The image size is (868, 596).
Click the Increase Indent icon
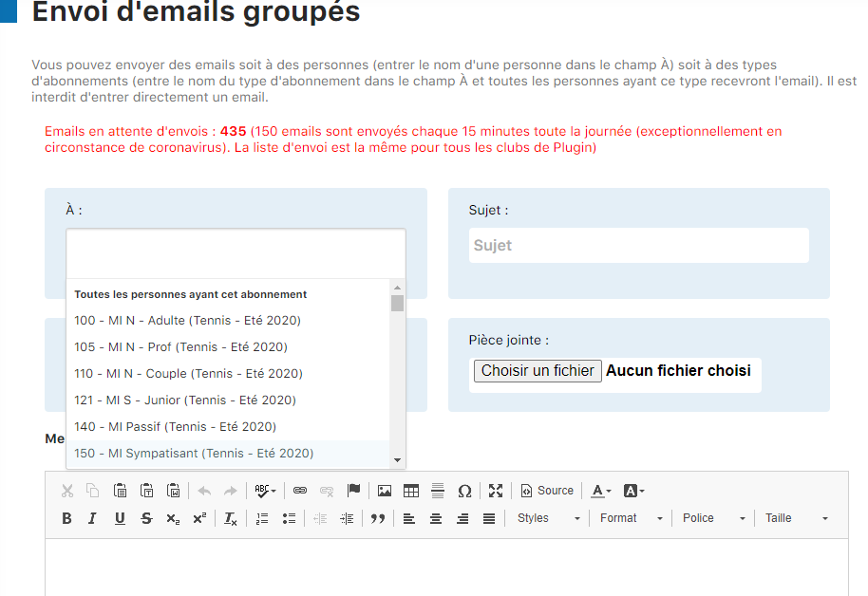coord(347,518)
